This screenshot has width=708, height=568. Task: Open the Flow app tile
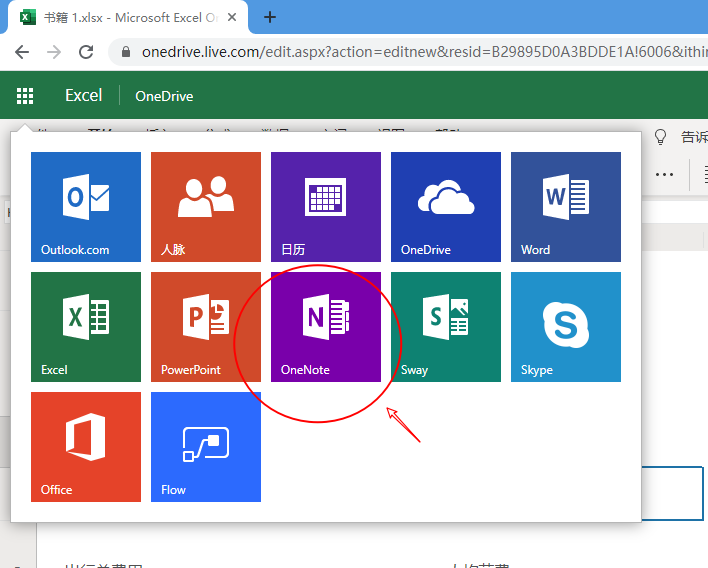(x=206, y=447)
